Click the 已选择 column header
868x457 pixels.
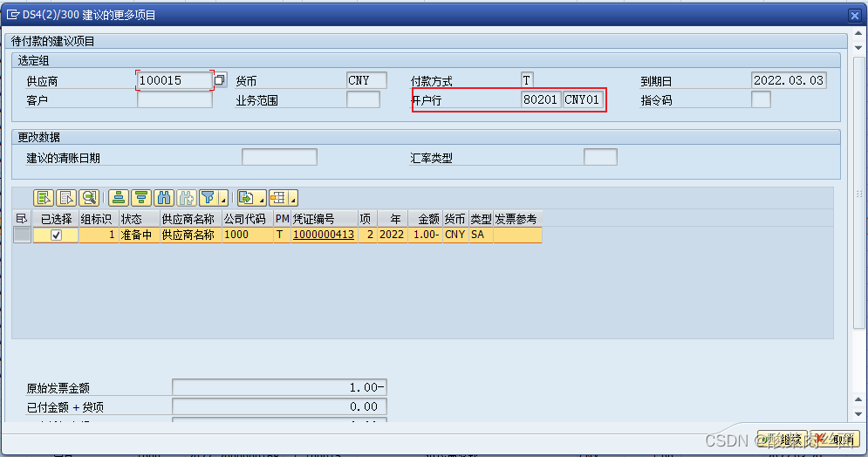(x=56, y=219)
